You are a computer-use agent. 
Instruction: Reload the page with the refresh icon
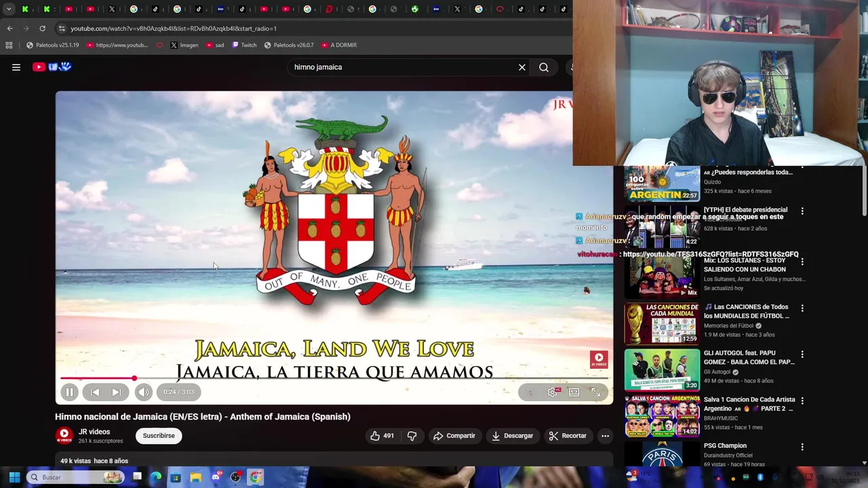[x=42, y=28]
